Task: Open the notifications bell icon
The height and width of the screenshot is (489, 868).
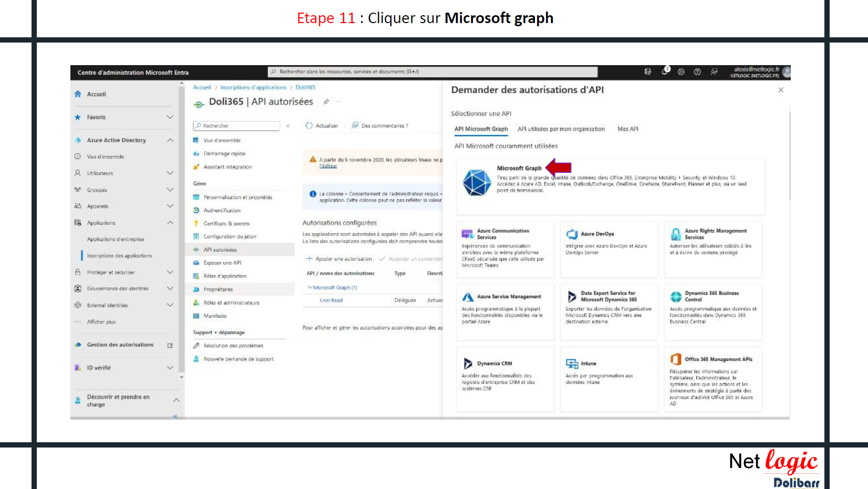Action: pyautogui.click(x=665, y=72)
